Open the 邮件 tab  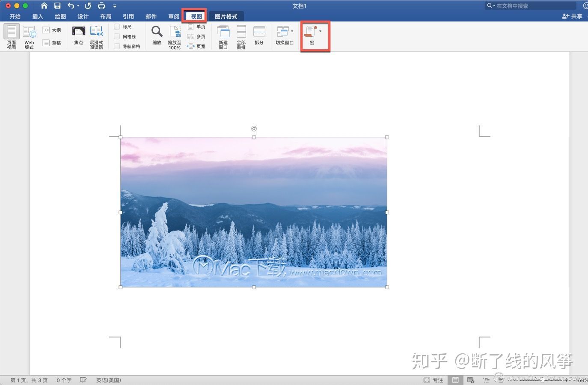point(151,16)
